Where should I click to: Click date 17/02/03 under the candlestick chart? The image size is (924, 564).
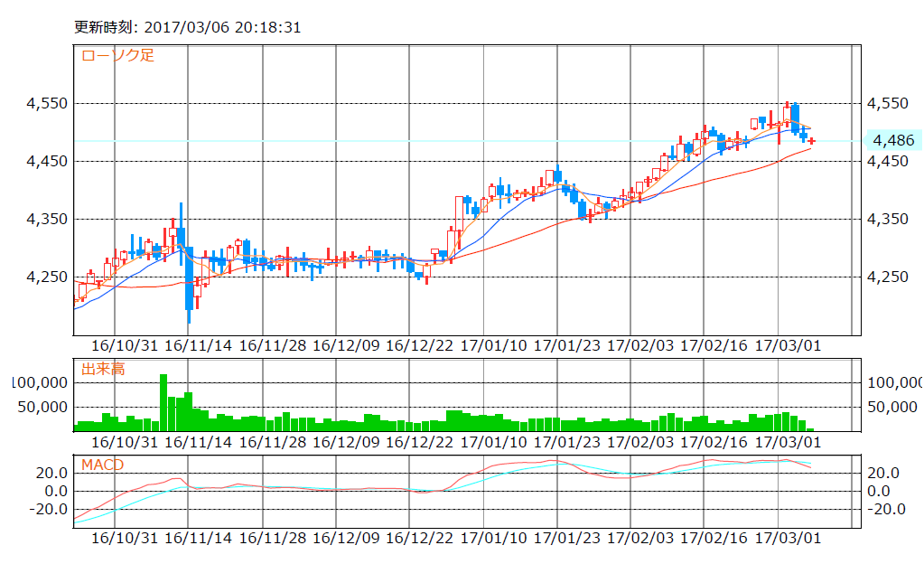pos(640,345)
